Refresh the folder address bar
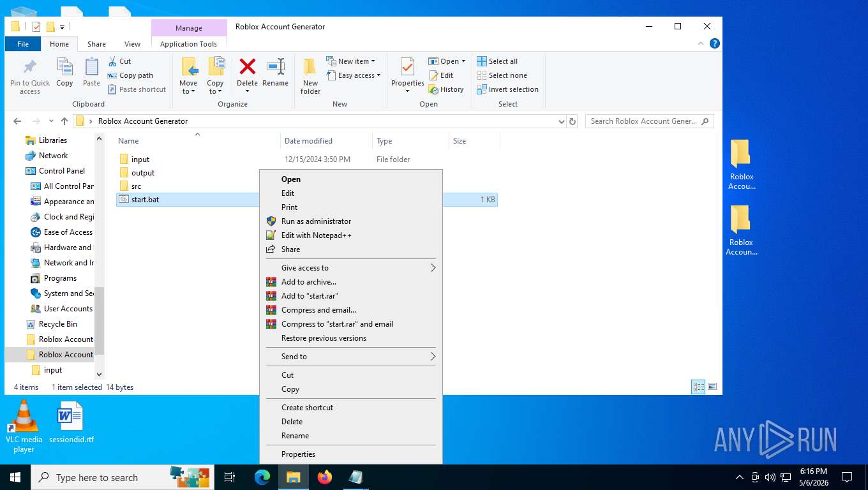 coord(572,121)
